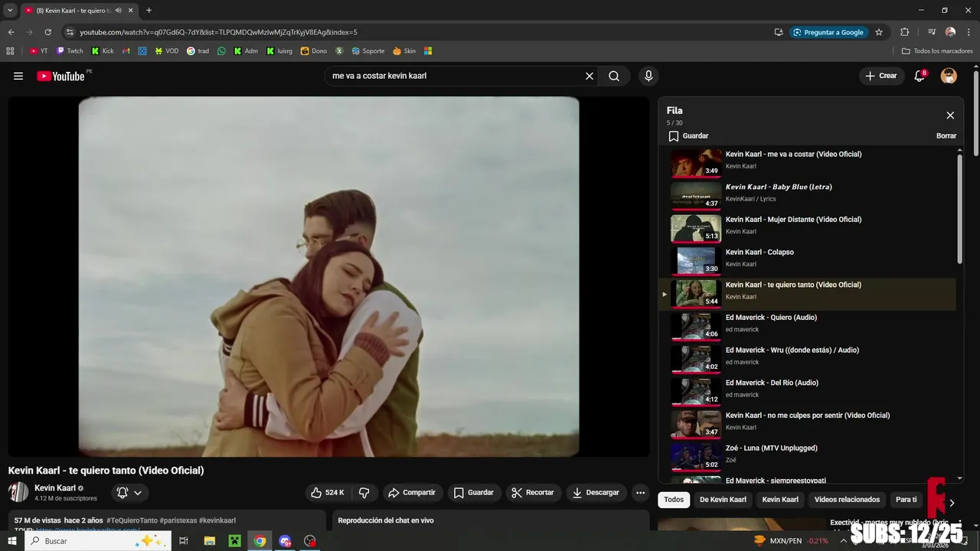Open the Twtch bookmark
The height and width of the screenshot is (551, 980).
tap(70, 51)
